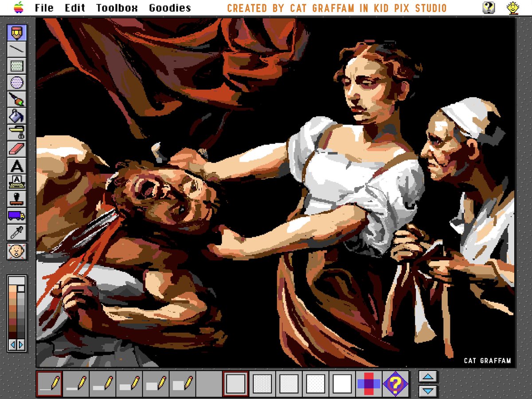Select the Rubber Stamp tool
Image resolution: width=532 pixels, height=399 pixels.
17,199
